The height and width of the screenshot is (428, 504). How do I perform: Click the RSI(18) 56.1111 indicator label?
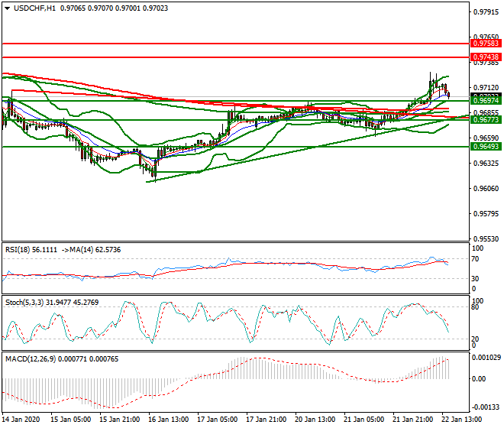pos(31,250)
